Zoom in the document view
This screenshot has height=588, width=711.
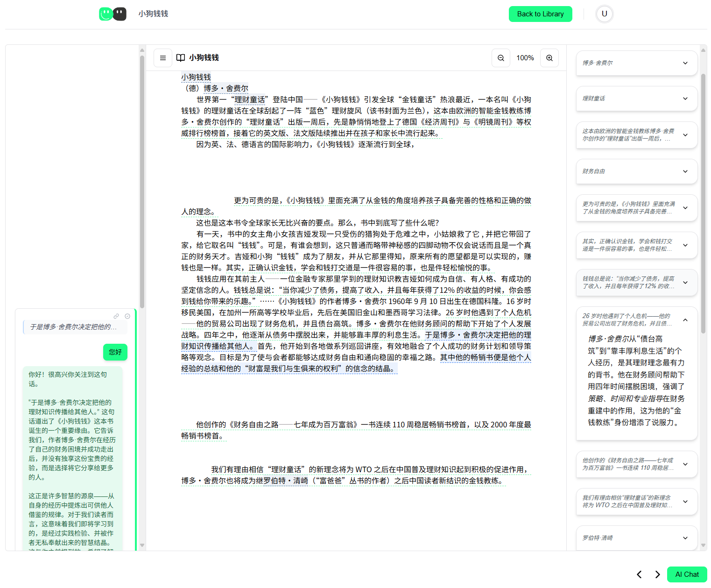(x=549, y=58)
